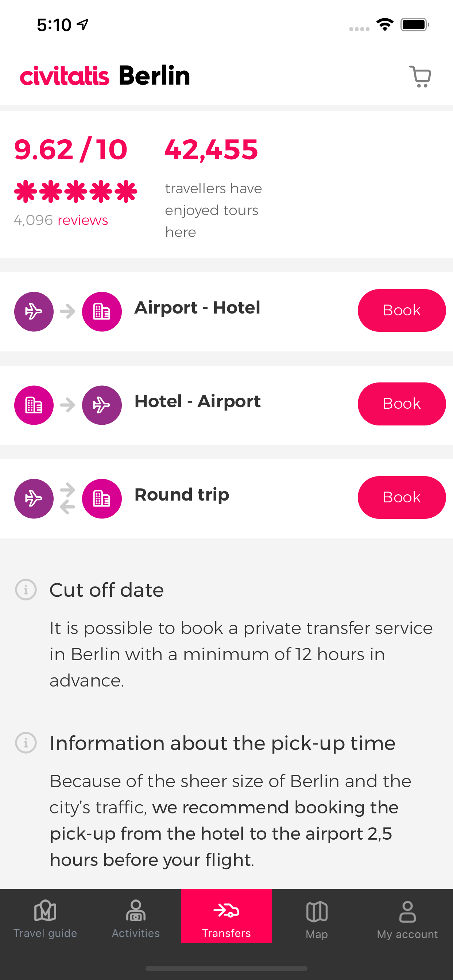Tap the Activities backpack icon
This screenshot has height=980, width=453.
[x=136, y=911]
